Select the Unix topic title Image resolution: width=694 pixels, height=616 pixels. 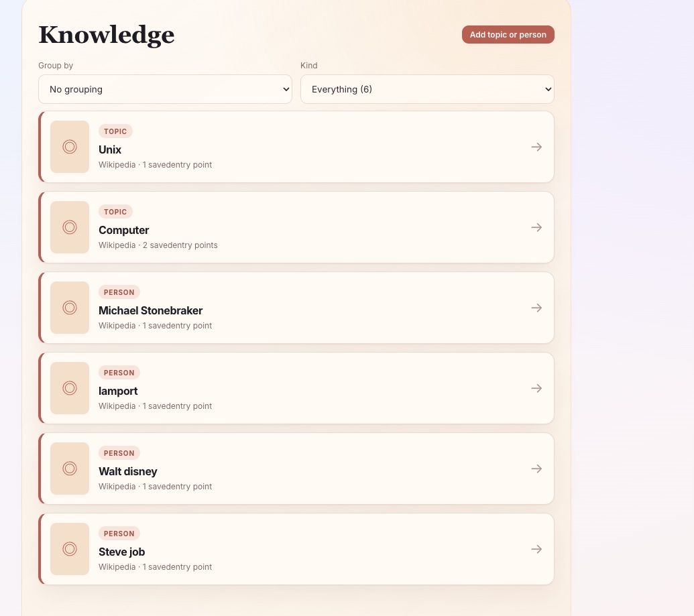point(110,149)
